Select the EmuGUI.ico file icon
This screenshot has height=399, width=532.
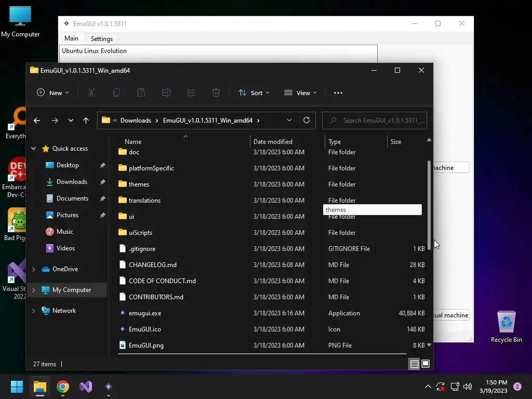[123, 329]
